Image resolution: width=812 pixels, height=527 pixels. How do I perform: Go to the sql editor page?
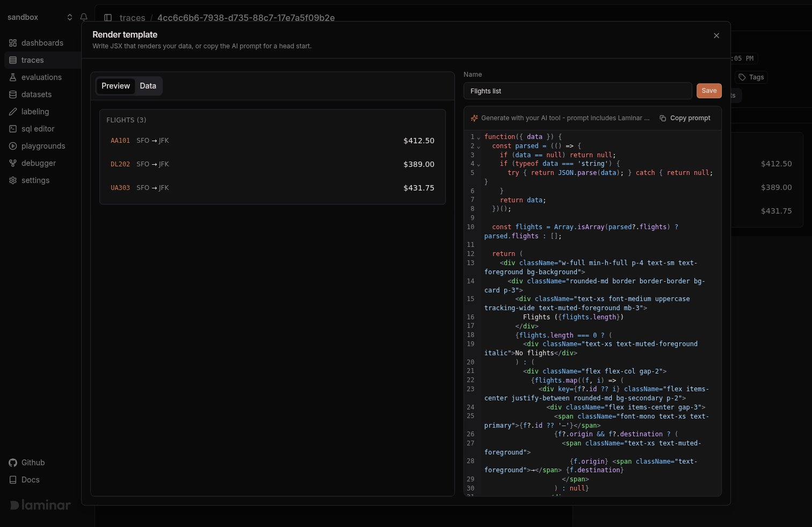coord(38,129)
